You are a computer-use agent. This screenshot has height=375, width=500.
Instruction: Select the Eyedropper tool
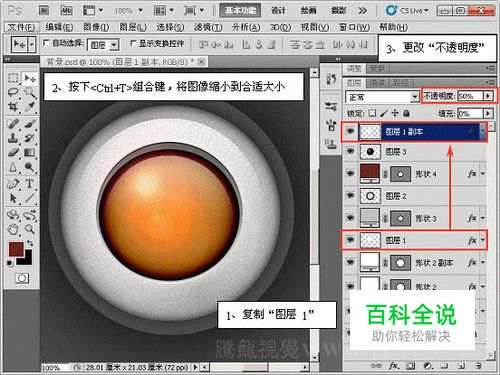coord(30,107)
